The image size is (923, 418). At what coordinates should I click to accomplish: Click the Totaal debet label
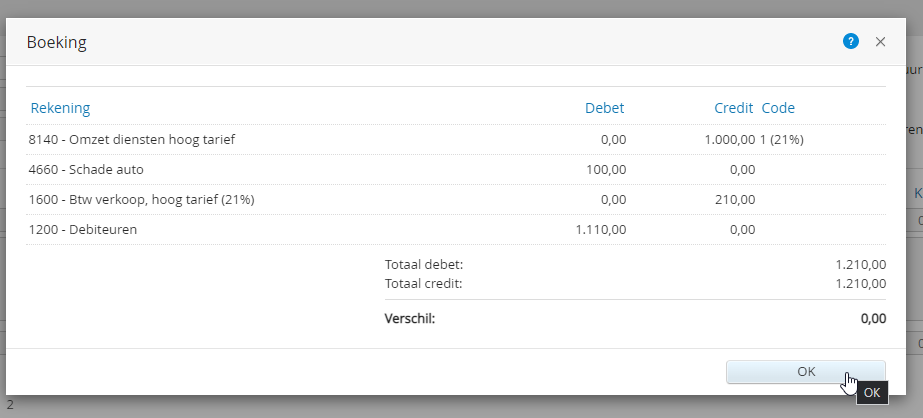pos(424,265)
